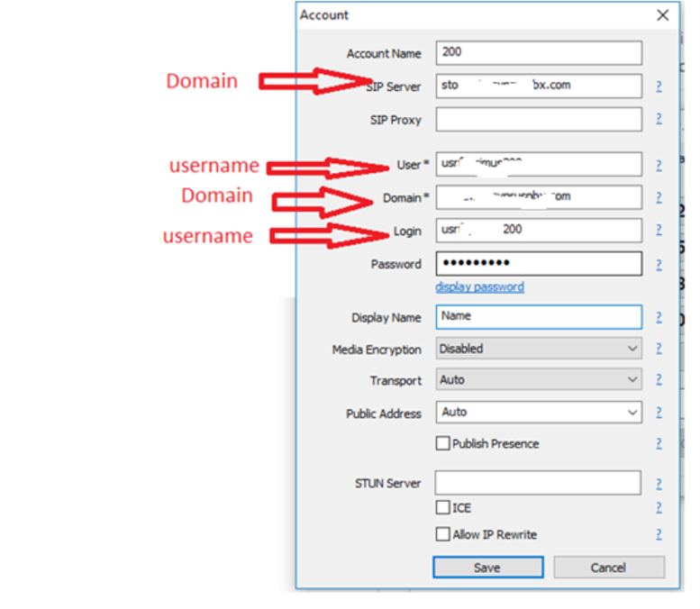
Task: Open help link beside Publish Presence
Action: click(659, 443)
